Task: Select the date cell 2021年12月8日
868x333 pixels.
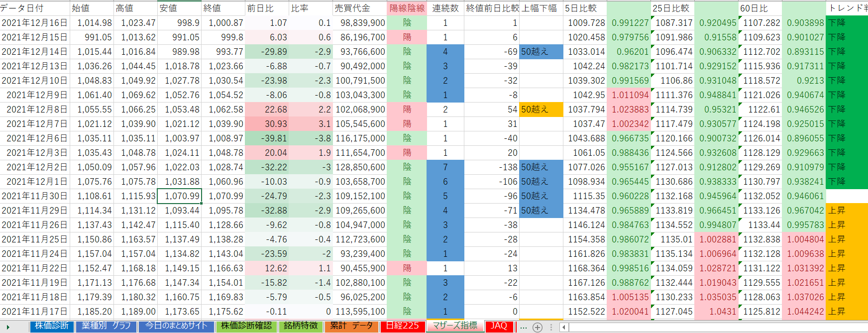Action: (x=35, y=110)
